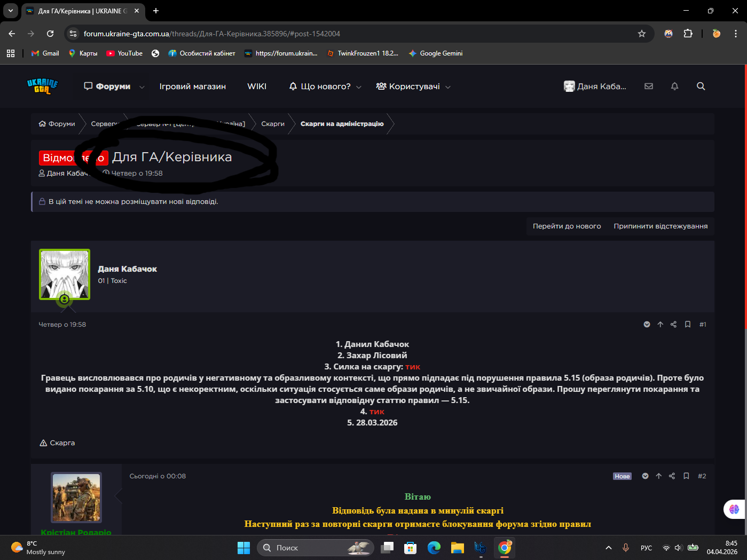
Task: Click Припинити відстежування button
Action: point(660,226)
